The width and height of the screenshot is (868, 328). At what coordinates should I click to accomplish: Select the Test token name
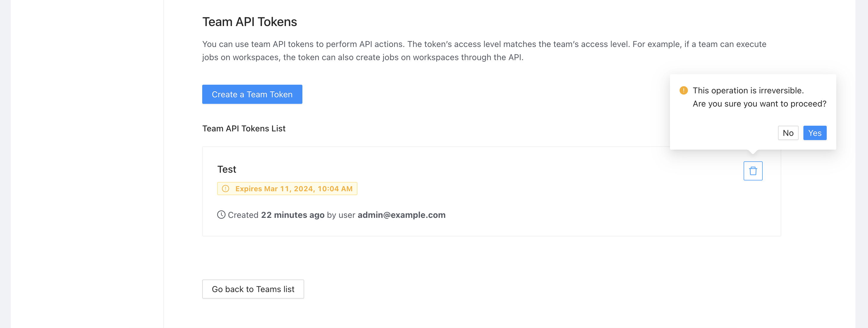[226, 169]
